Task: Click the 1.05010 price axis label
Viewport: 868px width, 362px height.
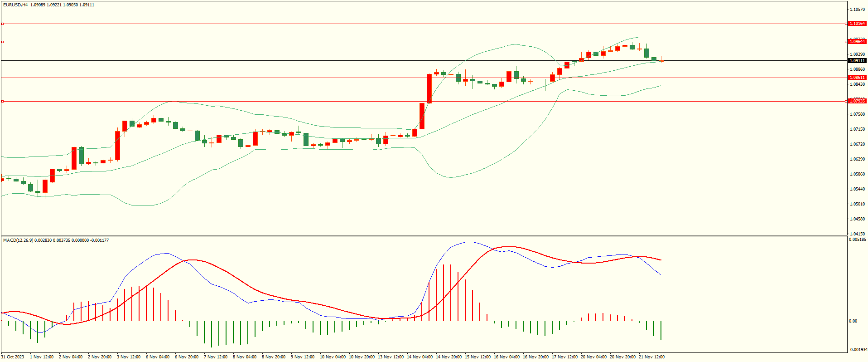Action: click(x=857, y=204)
